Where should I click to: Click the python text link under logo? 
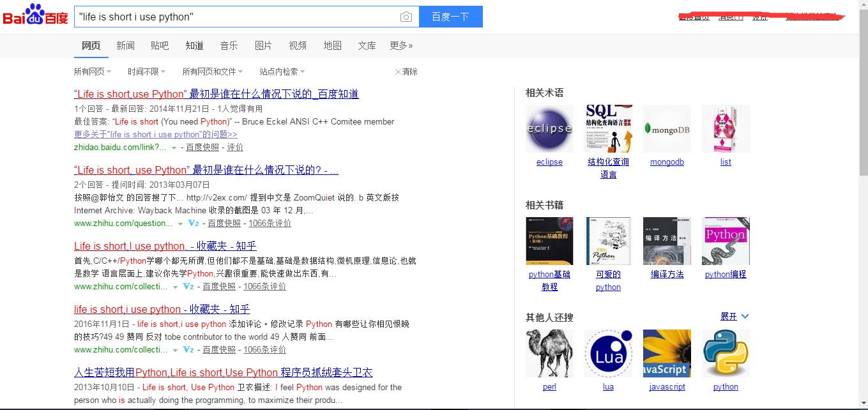tap(726, 387)
